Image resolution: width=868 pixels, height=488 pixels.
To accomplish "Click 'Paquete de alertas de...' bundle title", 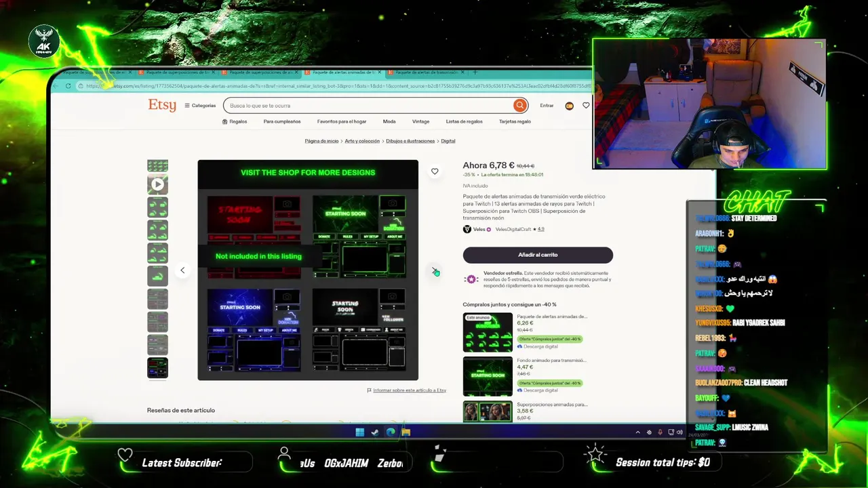I will pyautogui.click(x=552, y=317).
